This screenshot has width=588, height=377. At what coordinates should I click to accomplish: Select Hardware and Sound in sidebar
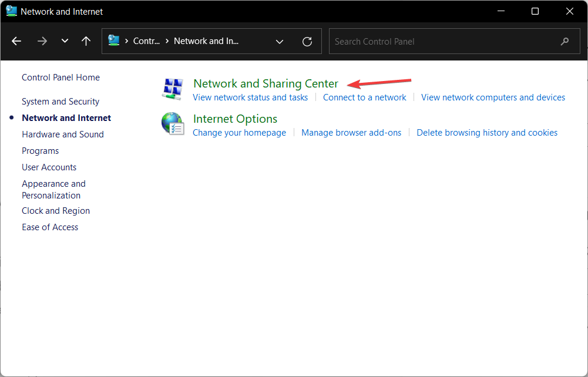[x=63, y=134]
